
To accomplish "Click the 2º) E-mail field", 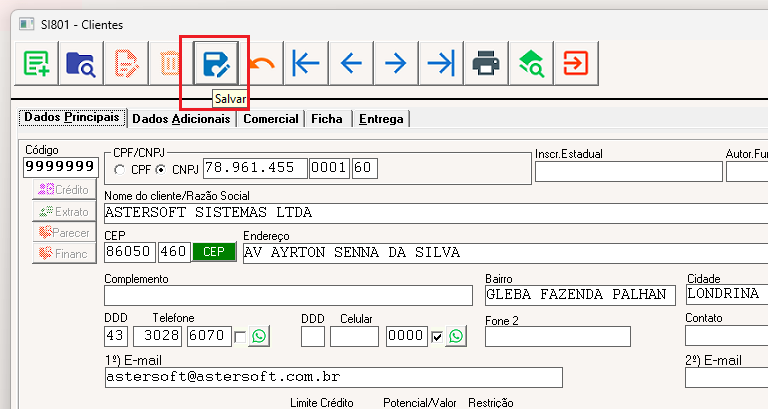I will (x=726, y=378).
